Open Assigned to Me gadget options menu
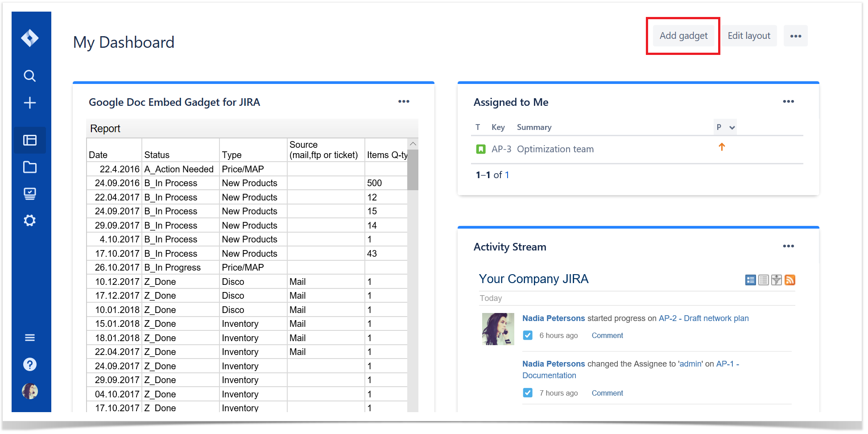 [788, 101]
